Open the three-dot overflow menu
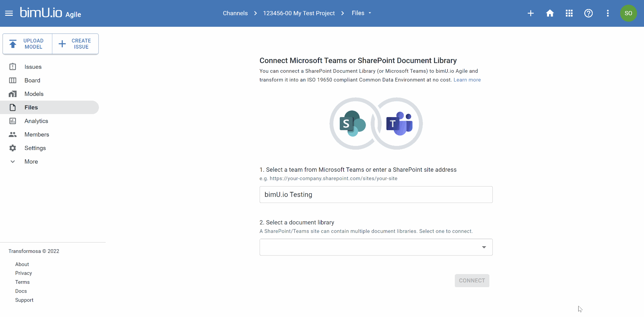This screenshot has width=644, height=317. 608,13
